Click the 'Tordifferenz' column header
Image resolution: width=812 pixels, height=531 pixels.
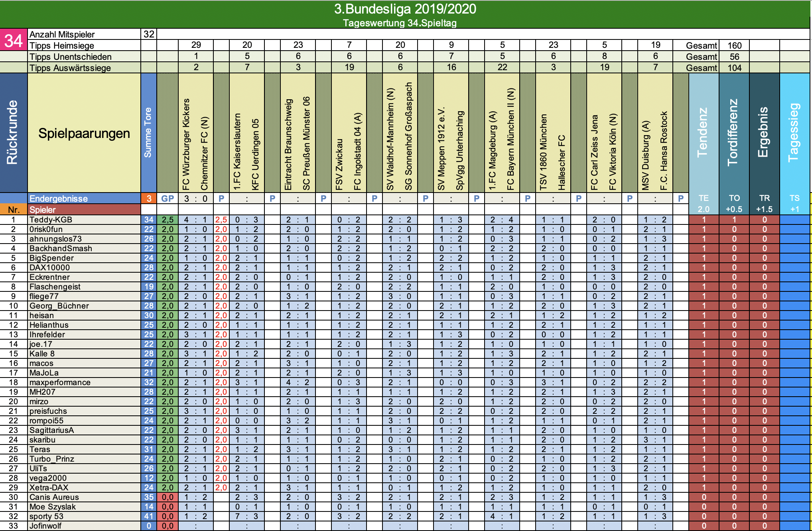[733, 133]
